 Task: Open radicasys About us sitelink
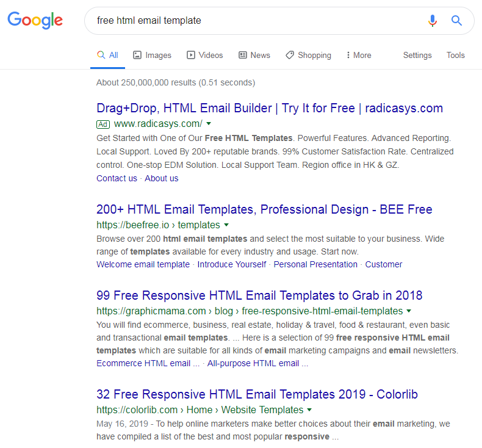click(x=162, y=178)
